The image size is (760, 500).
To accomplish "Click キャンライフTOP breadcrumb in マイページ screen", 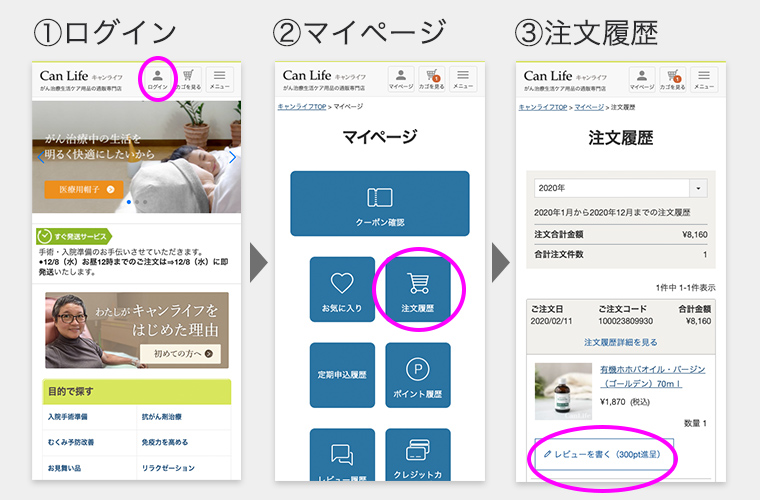I will 301,107.
